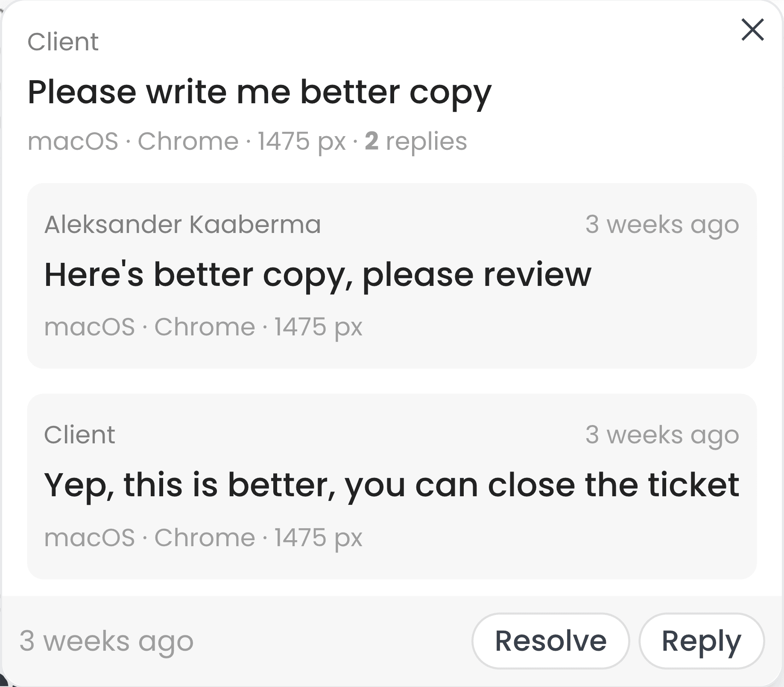Click "Chrome" in the top metadata line
The width and height of the screenshot is (784, 687).
[x=188, y=141]
